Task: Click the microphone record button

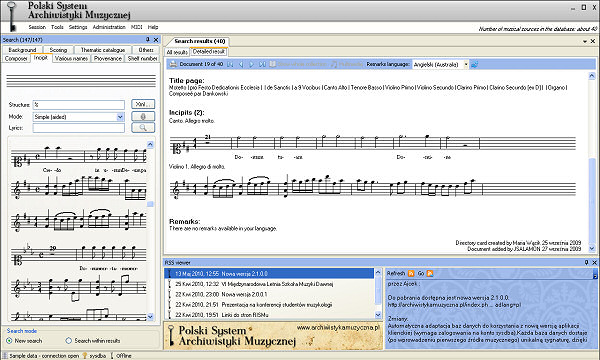Action: click(x=143, y=116)
